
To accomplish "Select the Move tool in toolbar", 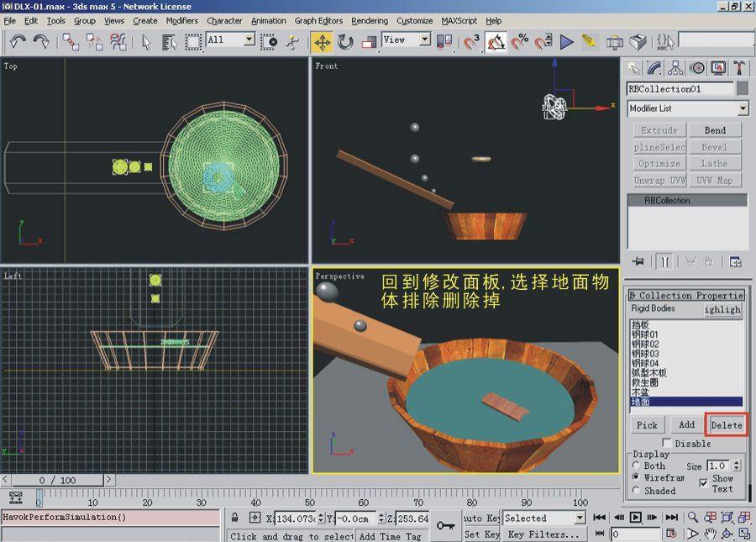I will tap(323, 41).
